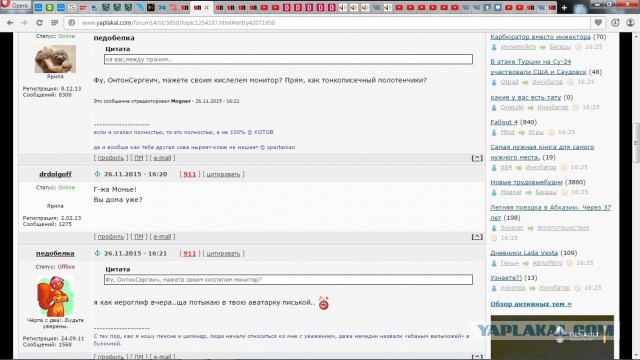This screenshot has width=640, height=360.
Task: Click the red smiley emoticon in педобелка's post
Action: 324,303
